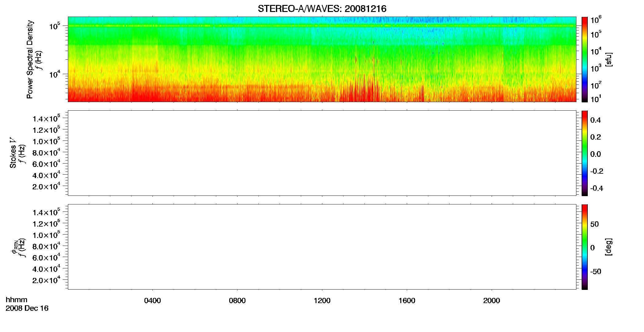644x332 pixels.
Task: Click the "0" label on degrees color bar
Action: tap(592, 248)
